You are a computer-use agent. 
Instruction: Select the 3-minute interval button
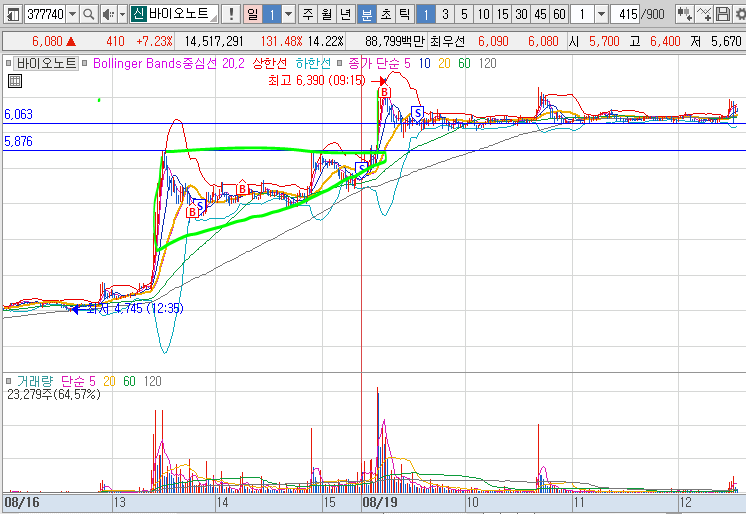pos(445,14)
